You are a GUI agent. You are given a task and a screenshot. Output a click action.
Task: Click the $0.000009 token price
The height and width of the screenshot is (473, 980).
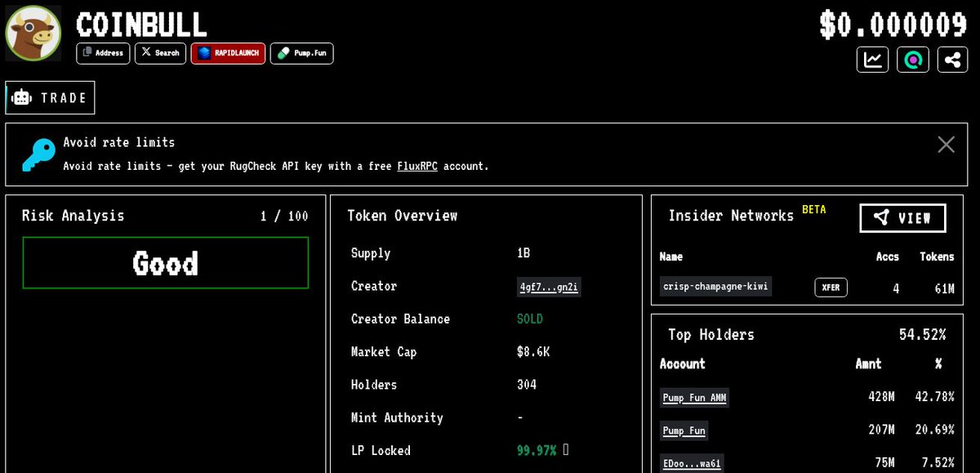[x=893, y=25]
